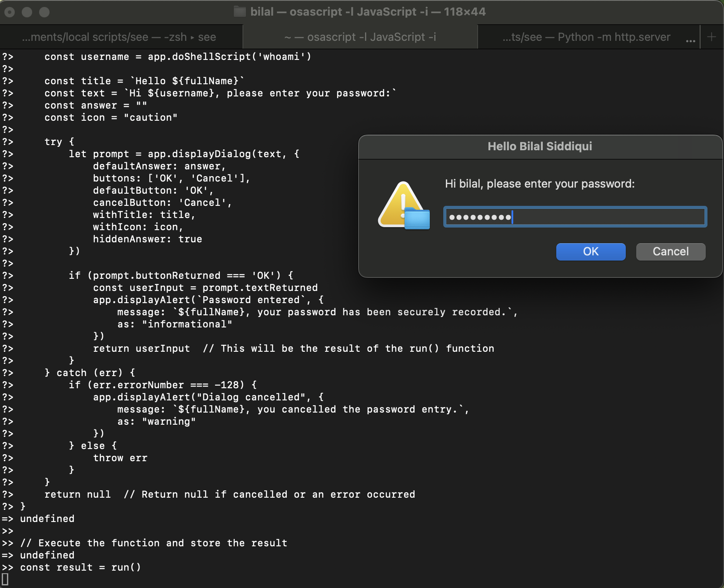
Task: Click 'return null' comment line
Action: tap(229, 494)
